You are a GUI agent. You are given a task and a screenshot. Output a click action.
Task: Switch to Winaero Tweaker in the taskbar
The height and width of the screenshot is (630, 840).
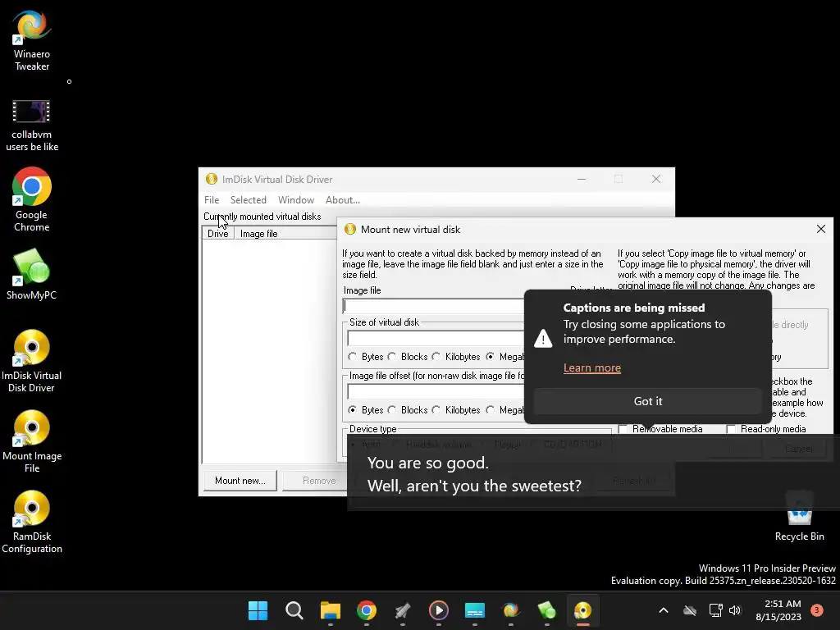click(x=511, y=610)
